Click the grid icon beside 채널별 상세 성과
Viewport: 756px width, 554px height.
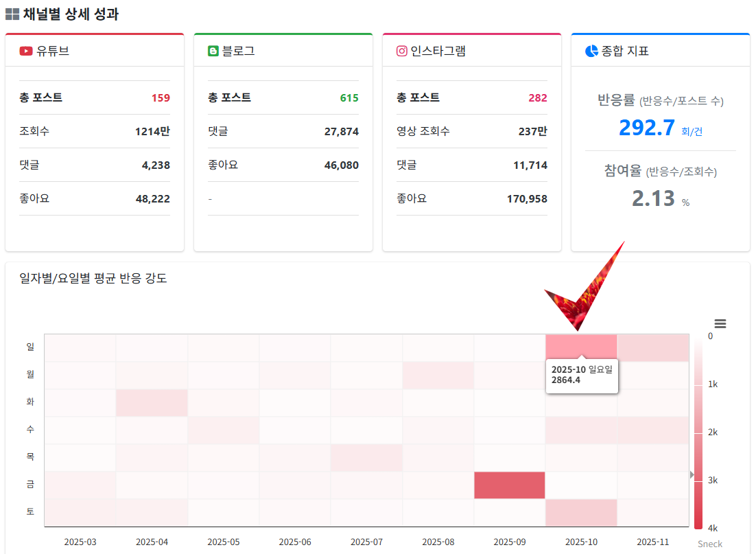[x=12, y=14]
